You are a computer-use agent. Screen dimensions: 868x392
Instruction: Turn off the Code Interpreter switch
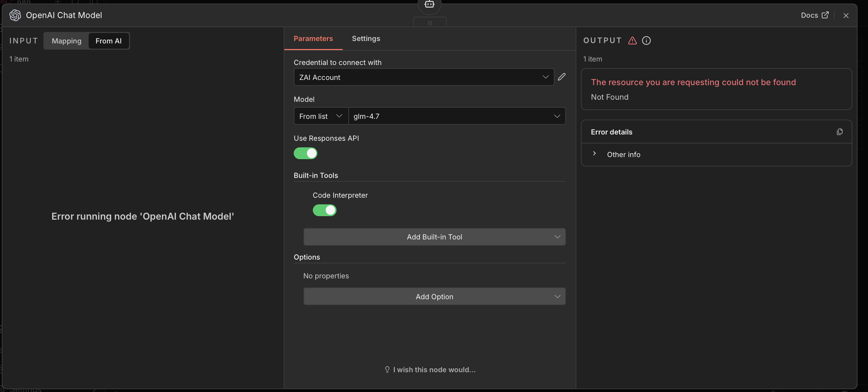[x=324, y=210]
